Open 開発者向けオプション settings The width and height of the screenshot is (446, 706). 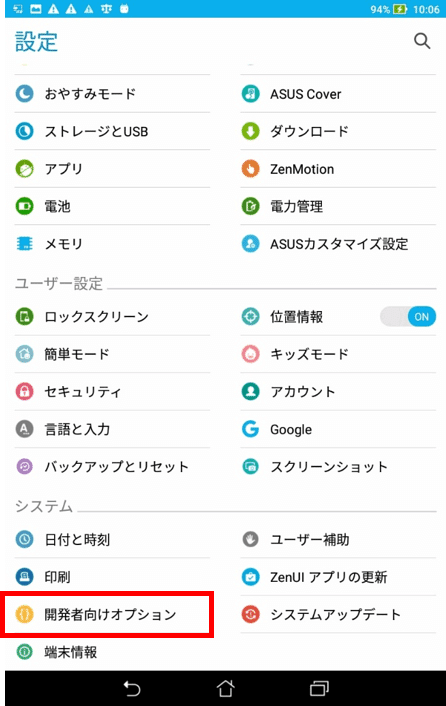coord(112,614)
